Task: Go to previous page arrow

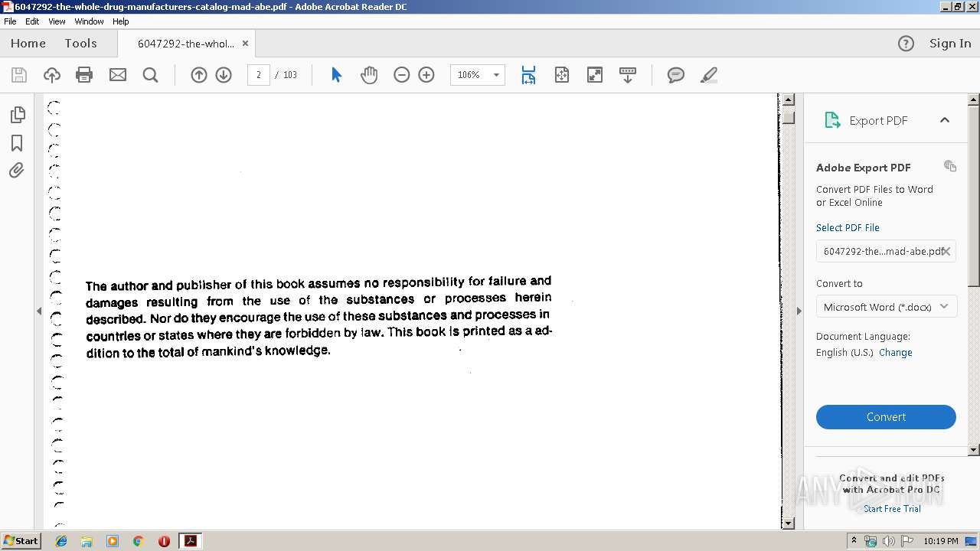Action: (x=199, y=75)
